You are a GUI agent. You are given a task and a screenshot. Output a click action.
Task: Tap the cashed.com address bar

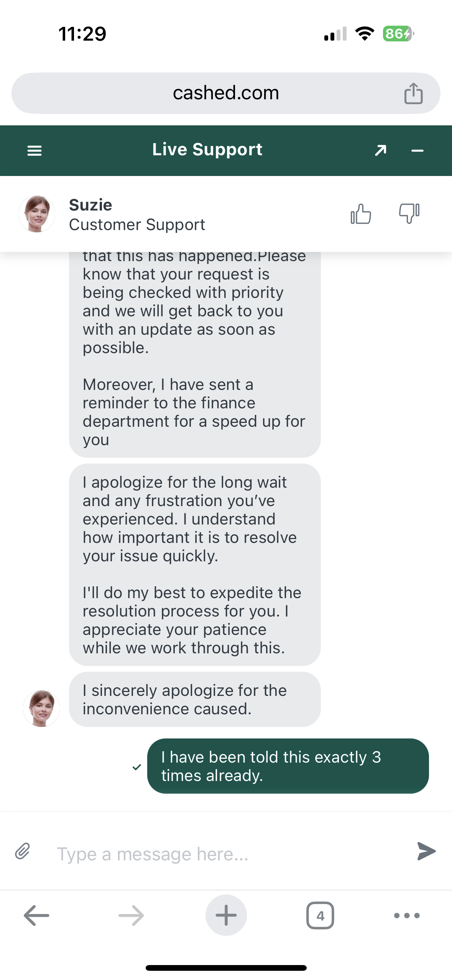click(225, 93)
